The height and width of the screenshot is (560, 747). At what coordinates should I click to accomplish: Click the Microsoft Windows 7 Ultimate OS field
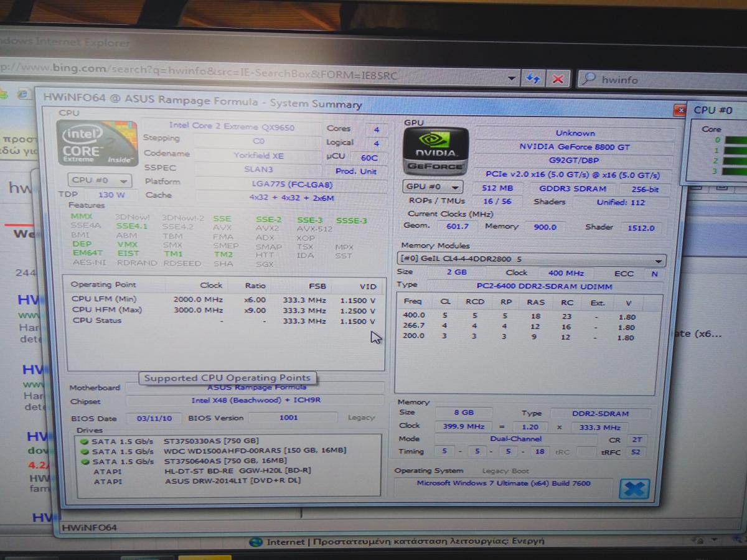(504, 483)
